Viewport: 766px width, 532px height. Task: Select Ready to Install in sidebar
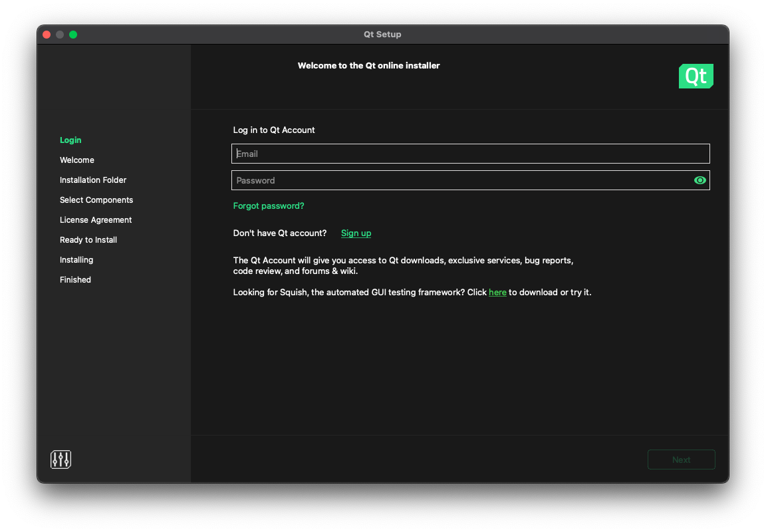point(88,240)
